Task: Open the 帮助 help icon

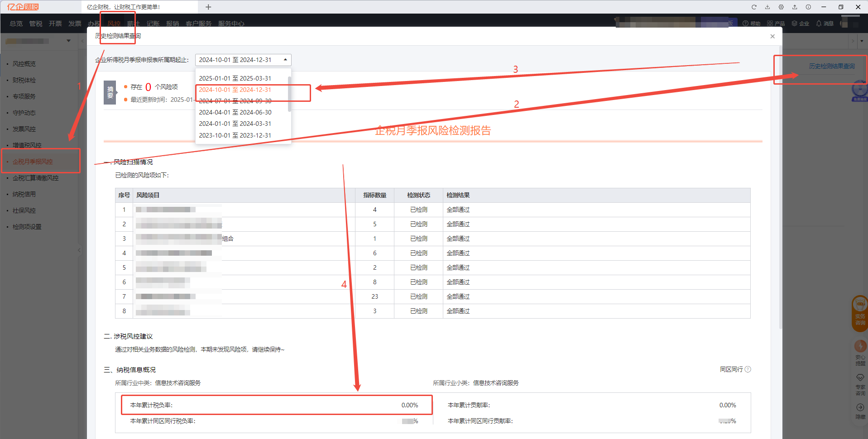Action: point(751,24)
